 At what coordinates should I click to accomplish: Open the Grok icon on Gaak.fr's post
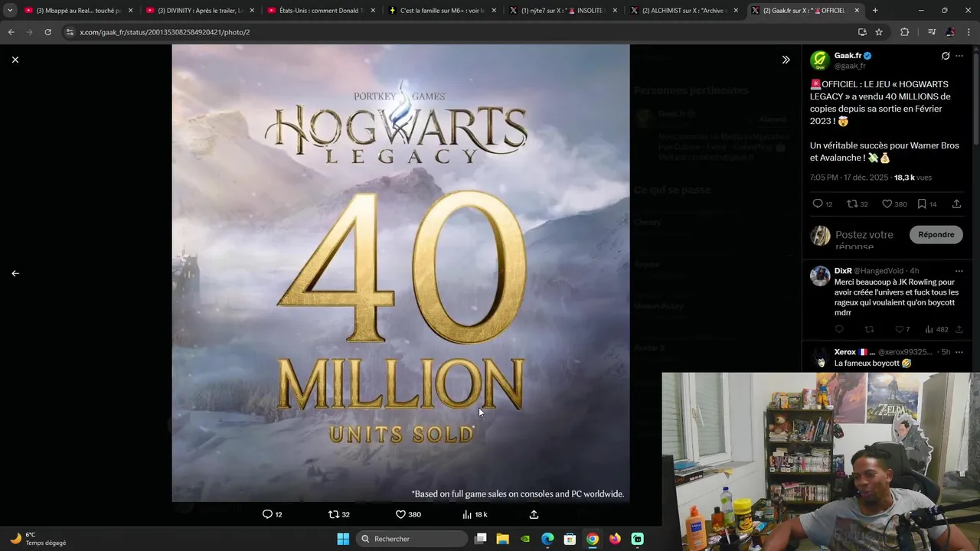(x=946, y=56)
